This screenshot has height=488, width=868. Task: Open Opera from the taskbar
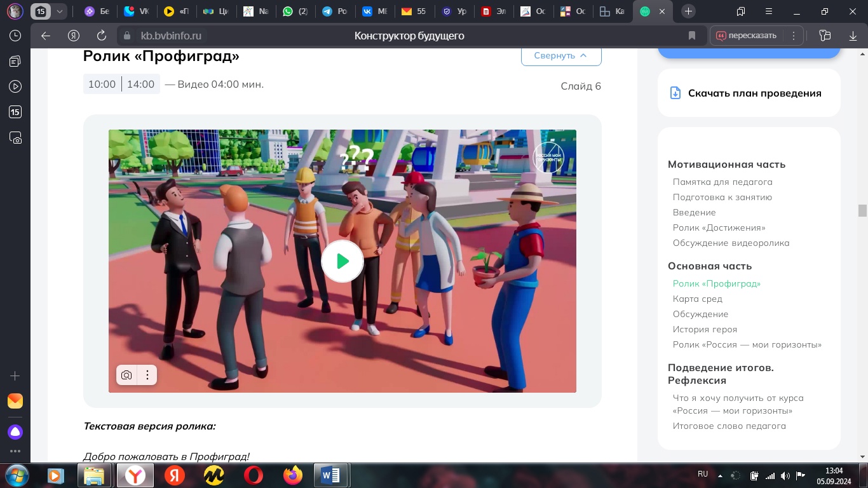[254, 475]
